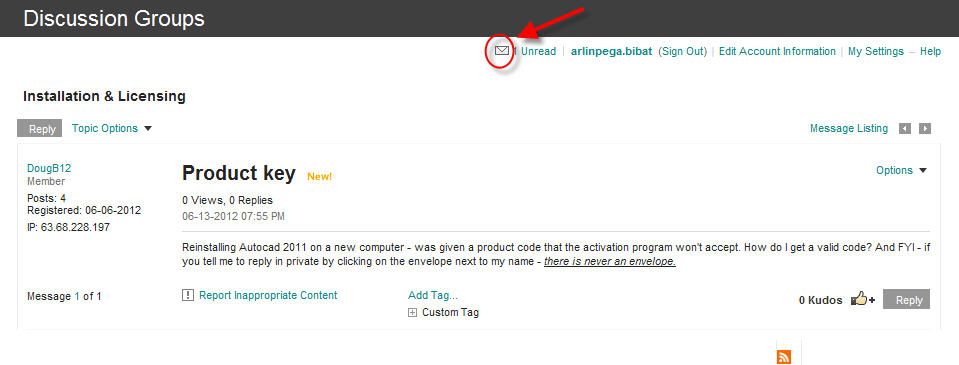Click the orange New! label
The width and height of the screenshot is (959, 365).
(319, 177)
